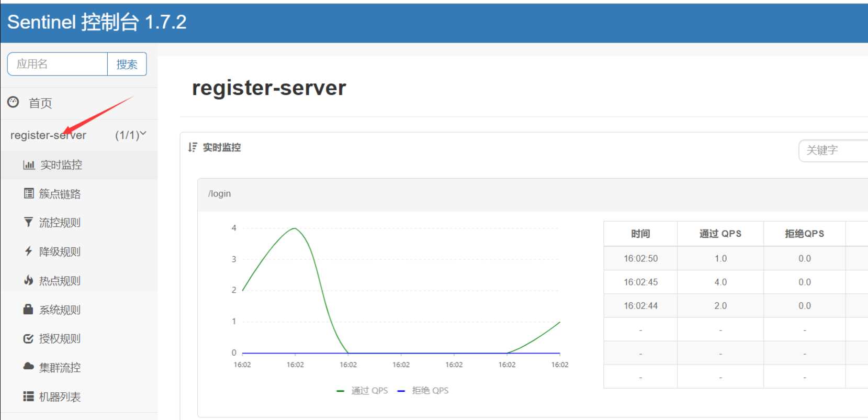This screenshot has width=868, height=420.
Task: Click the 时间 column header
Action: [640, 234]
